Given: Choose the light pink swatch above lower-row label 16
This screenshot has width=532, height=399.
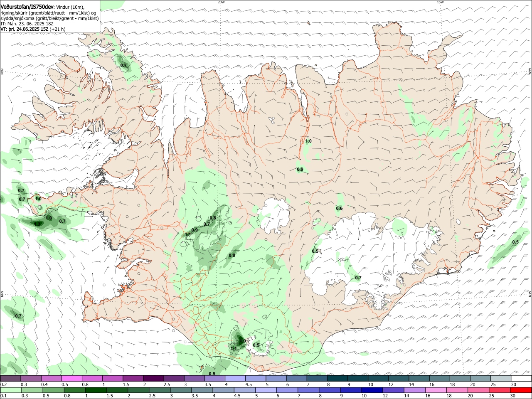Looking at the screenshot, I should pos(436,390).
